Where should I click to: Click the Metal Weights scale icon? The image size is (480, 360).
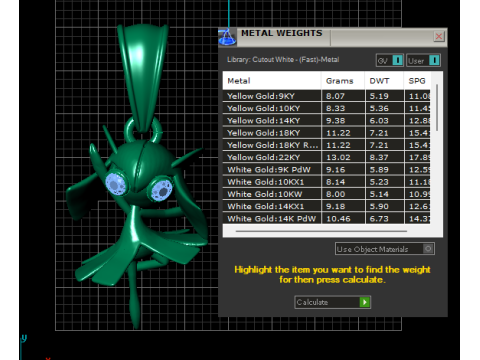click(227, 37)
